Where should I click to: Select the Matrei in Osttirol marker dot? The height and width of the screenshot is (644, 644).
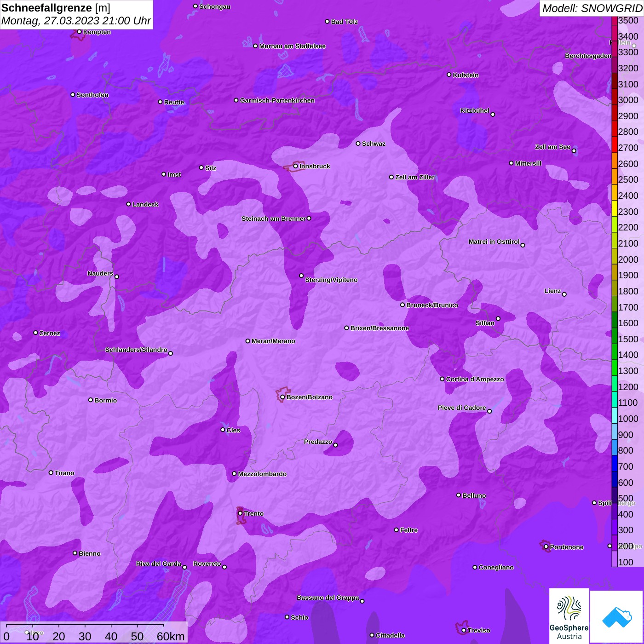click(x=523, y=245)
